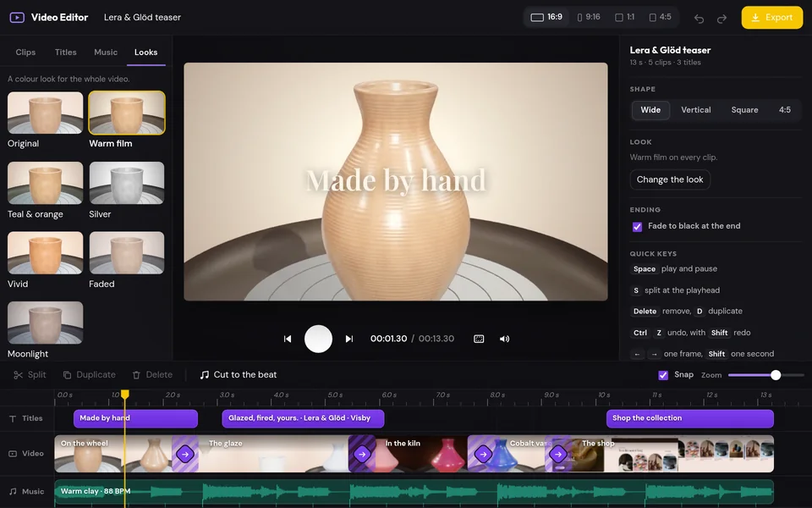812x508 pixels.
Task: Click the 8.0 s mark on the ruler
Action: tap(497, 395)
